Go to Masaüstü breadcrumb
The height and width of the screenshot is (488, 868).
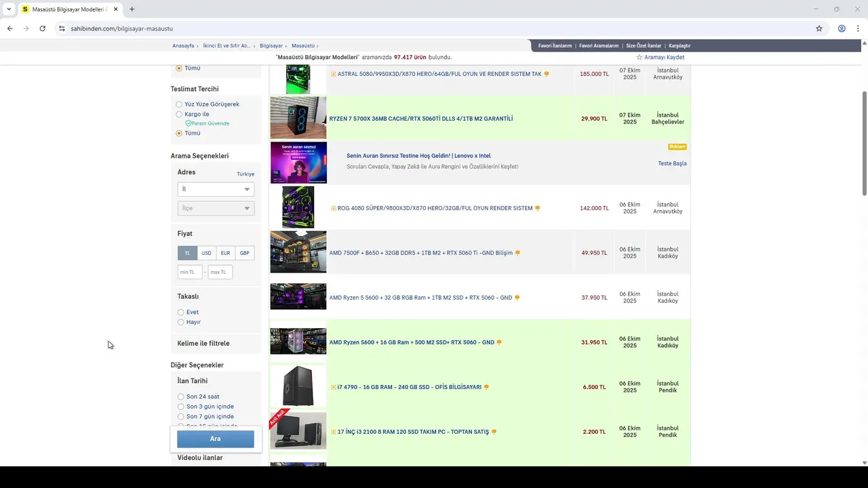[303, 46]
